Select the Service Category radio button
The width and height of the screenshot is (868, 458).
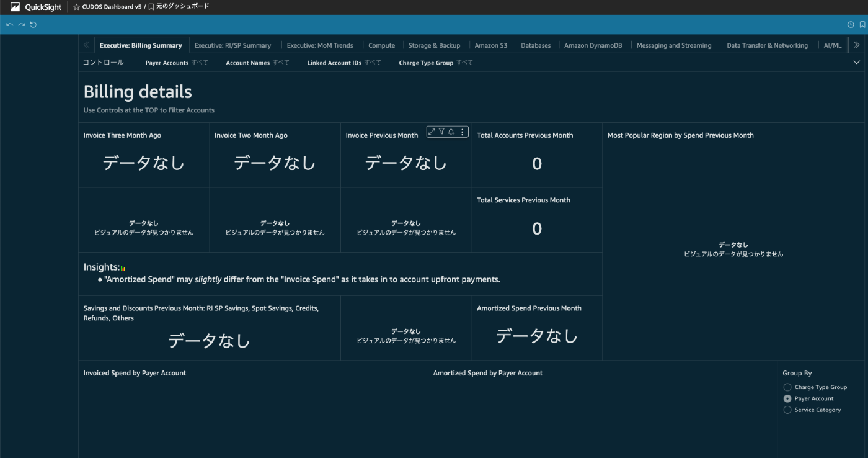point(787,410)
